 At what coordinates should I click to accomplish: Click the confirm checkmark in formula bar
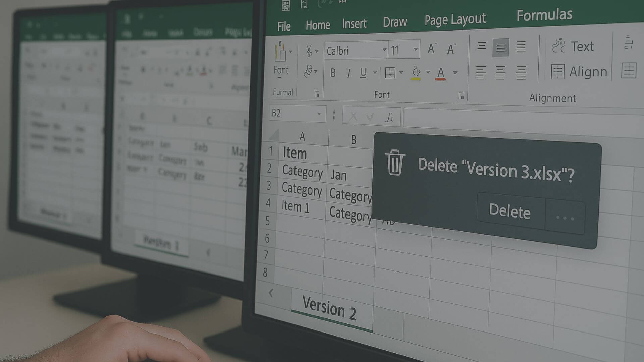(x=370, y=117)
